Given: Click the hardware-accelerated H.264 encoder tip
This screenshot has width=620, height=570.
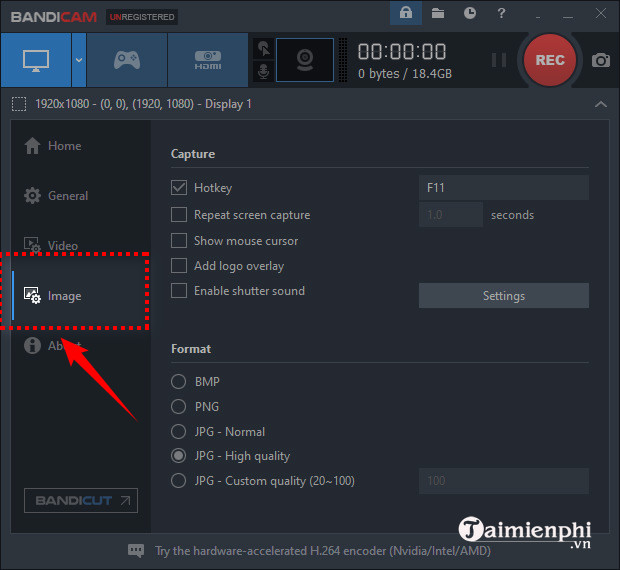Looking at the screenshot, I should pyautogui.click(x=323, y=551).
